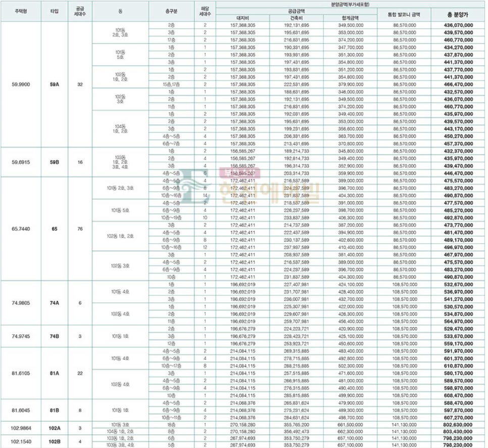Select combined amount 379,900,000
The width and height of the screenshot is (488, 448).
coord(351,84)
